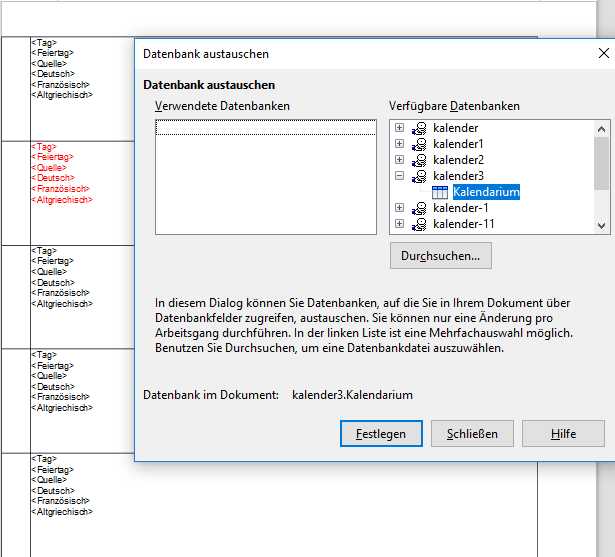Screen dimensions: 615x557
Task: Expand the kalender-1 tree node
Action: coord(400,208)
